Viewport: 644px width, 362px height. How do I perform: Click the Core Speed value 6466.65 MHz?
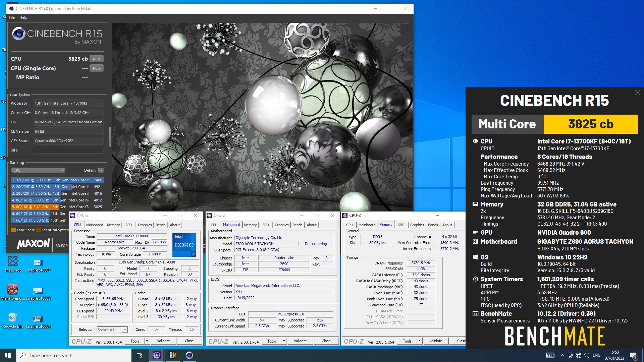(x=113, y=299)
